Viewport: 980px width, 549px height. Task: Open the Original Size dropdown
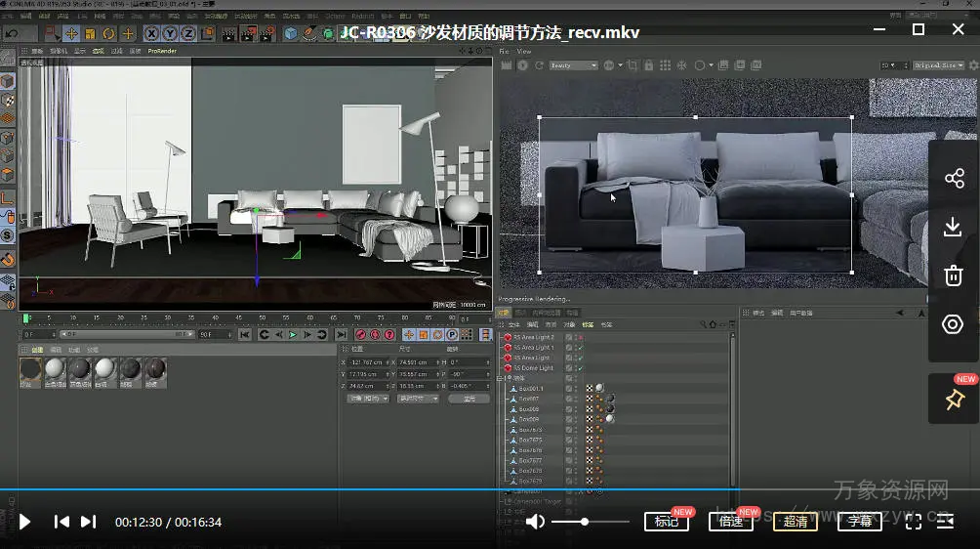937,65
